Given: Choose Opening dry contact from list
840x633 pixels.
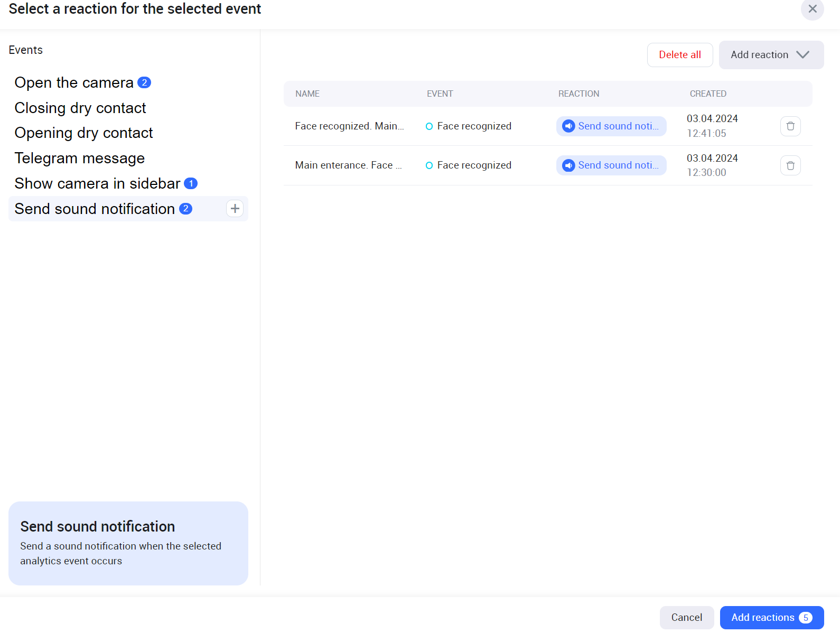Looking at the screenshot, I should click(83, 133).
